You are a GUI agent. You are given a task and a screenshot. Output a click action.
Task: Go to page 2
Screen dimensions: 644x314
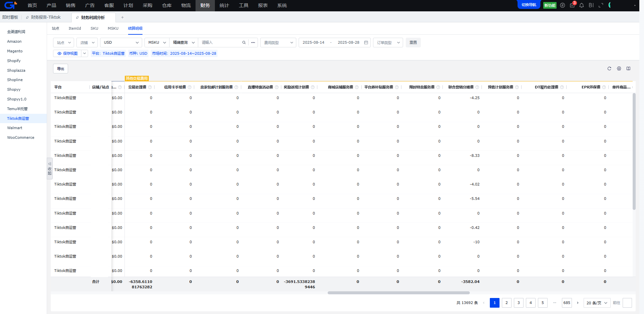coord(507,303)
